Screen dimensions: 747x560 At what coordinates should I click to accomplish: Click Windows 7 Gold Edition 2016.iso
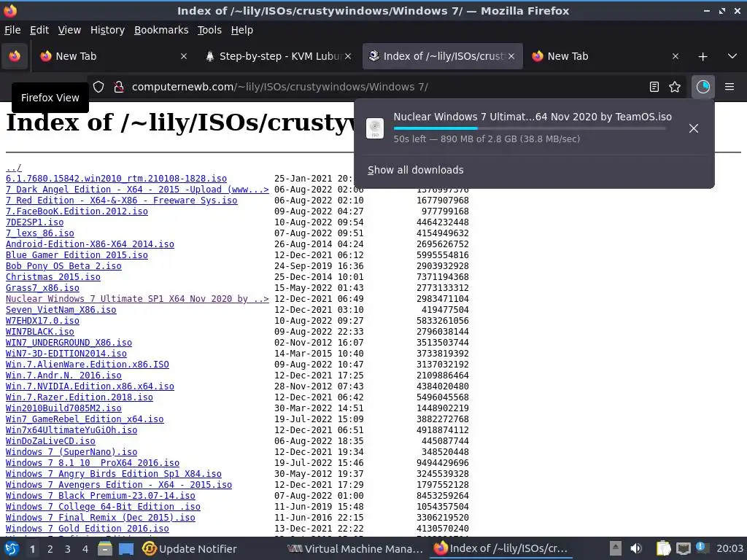(88, 529)
